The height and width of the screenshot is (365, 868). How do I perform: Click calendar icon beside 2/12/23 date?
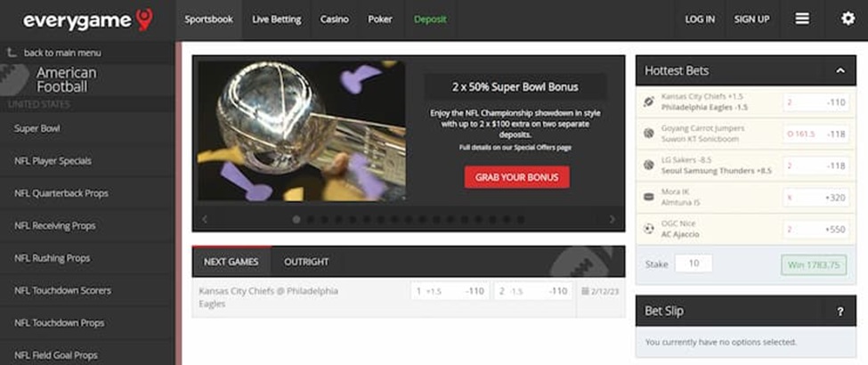tap(586, 291)
